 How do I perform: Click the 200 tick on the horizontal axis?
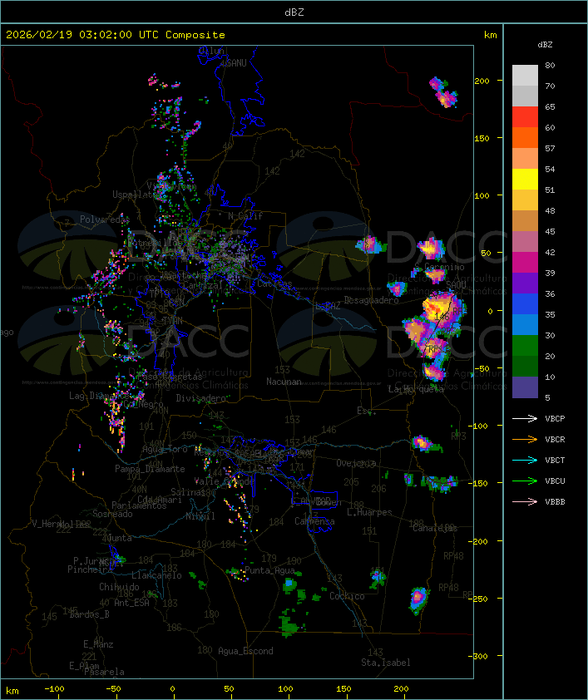401,689
